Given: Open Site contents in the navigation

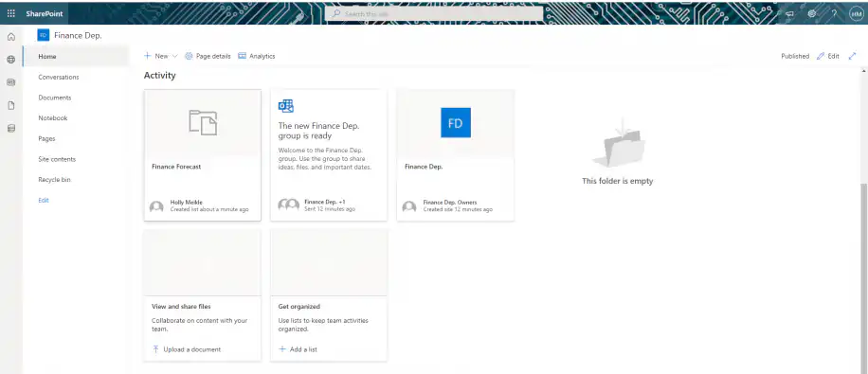Looking at the screenshot, I should [57, 159].
